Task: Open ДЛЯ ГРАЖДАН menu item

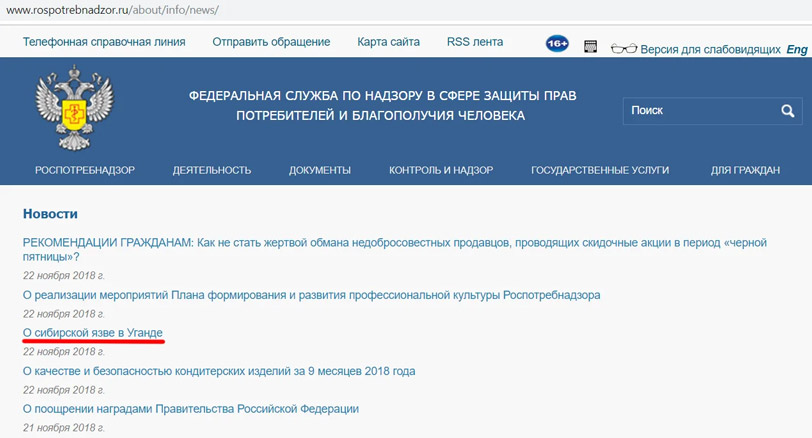Action: pos(745,170)
